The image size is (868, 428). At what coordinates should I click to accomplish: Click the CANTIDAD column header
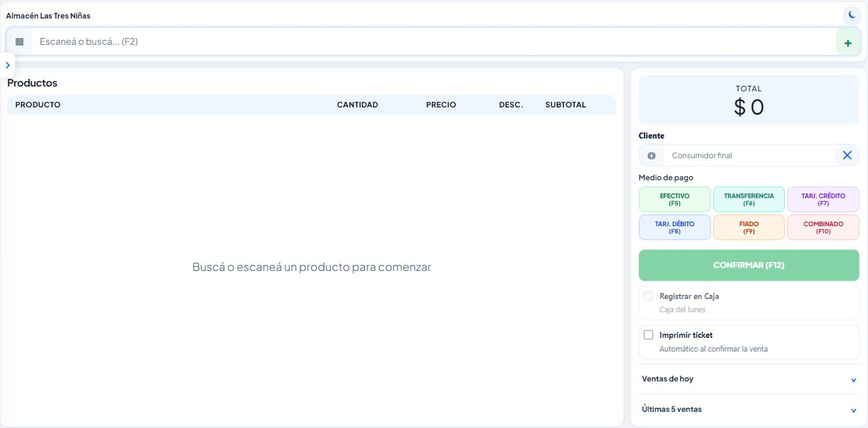pyautogui.click(x=357, y=104)
